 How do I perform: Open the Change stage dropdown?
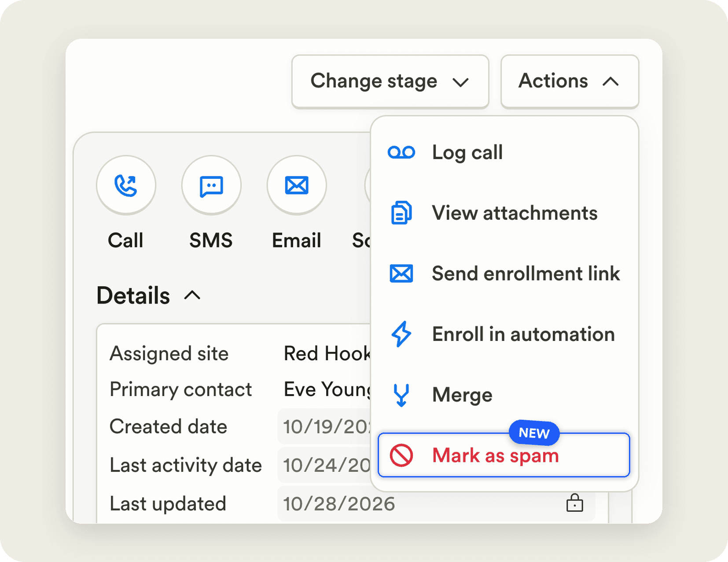click(390, 81)
